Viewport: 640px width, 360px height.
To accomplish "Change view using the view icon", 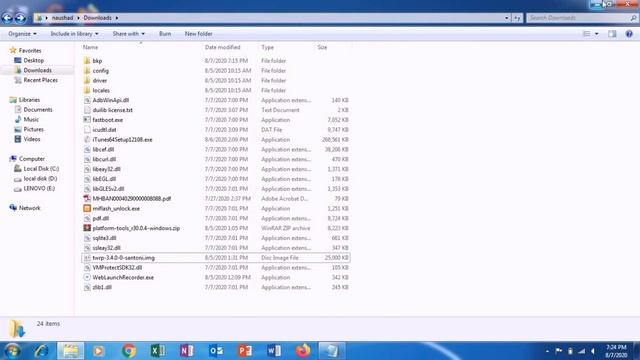I will [x=587, y=34].
